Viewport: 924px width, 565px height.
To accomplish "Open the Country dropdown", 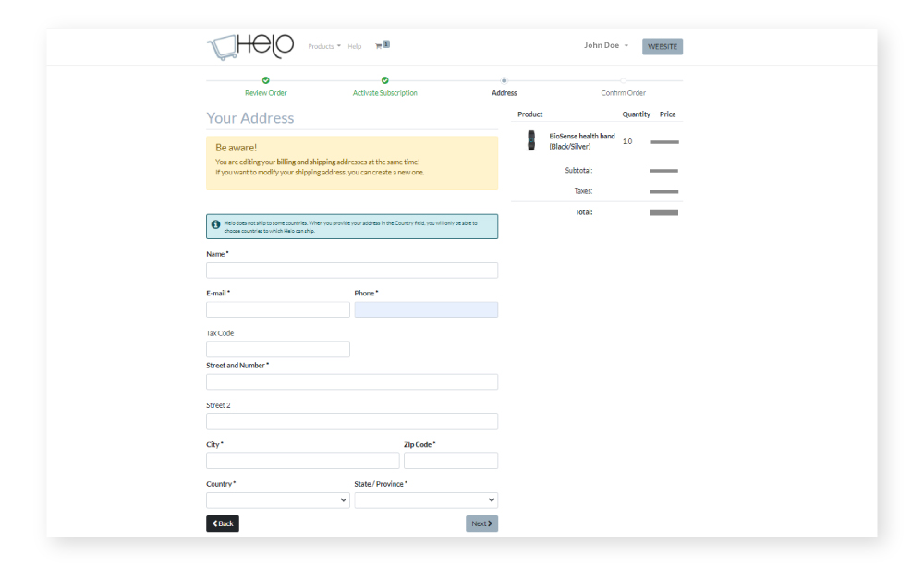I will pos(277,500).
